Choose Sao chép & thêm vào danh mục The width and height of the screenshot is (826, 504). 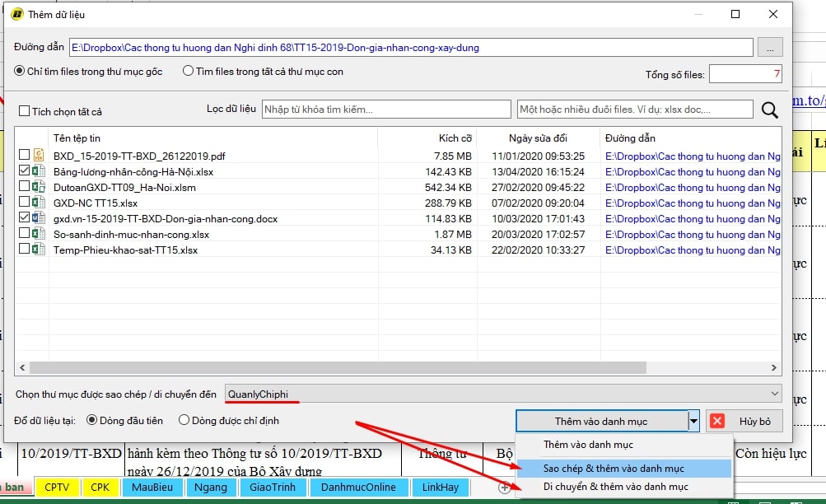tap(613, 468)
